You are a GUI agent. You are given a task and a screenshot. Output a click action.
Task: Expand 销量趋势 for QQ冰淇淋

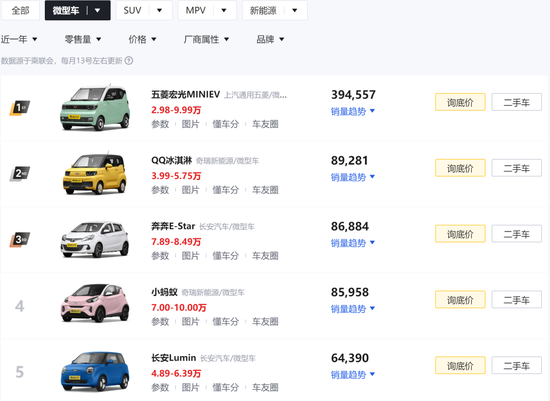tap(353, 177)
